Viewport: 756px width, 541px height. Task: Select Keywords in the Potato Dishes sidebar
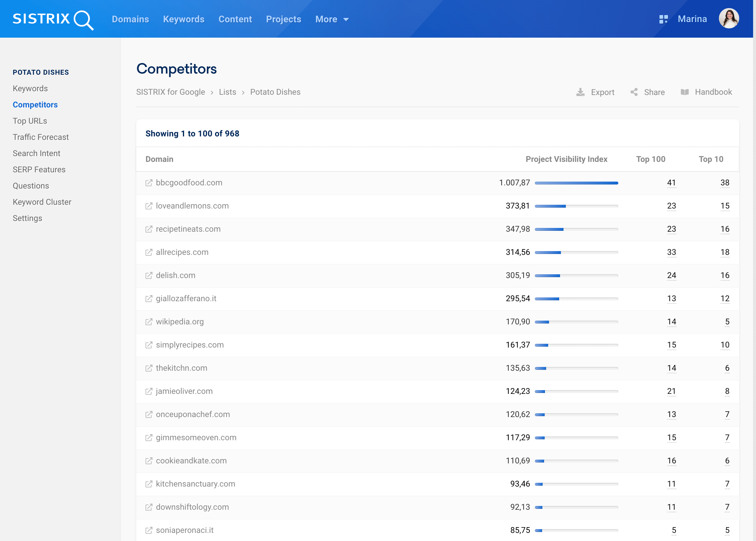pos(30,89)
